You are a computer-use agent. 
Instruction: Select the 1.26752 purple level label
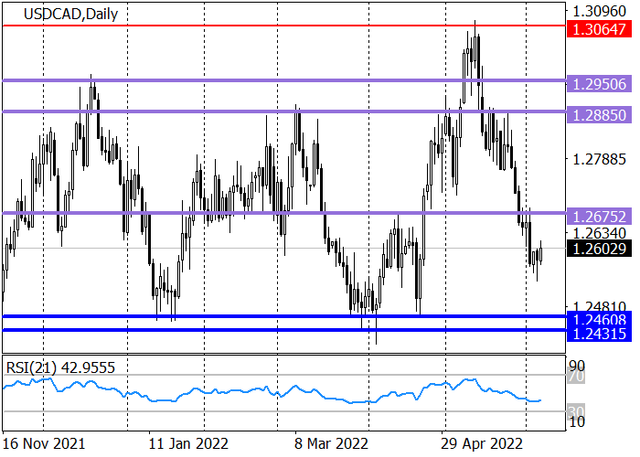[599, 216]
